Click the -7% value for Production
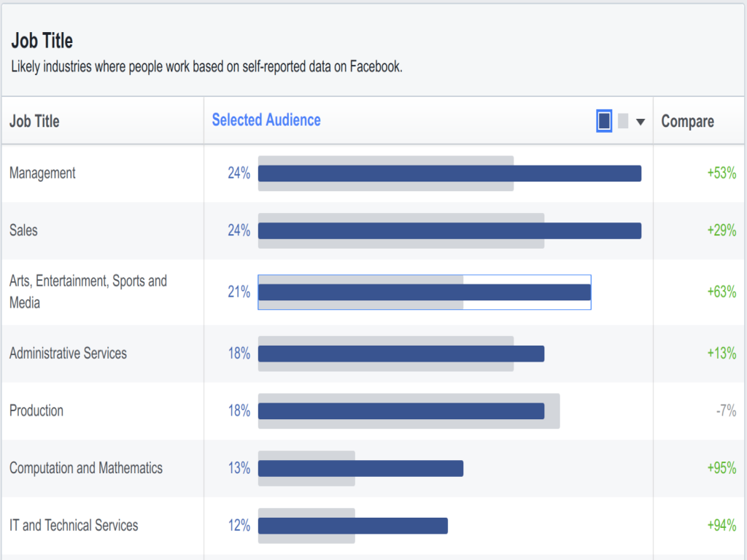The image size is (747, 560). point(726,411)
